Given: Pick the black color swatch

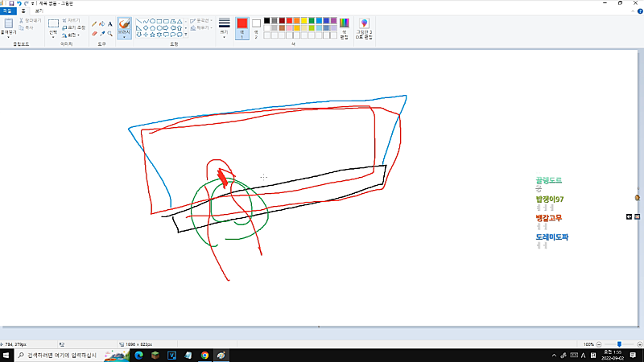Looking at the screenshot, I should 267,21.
